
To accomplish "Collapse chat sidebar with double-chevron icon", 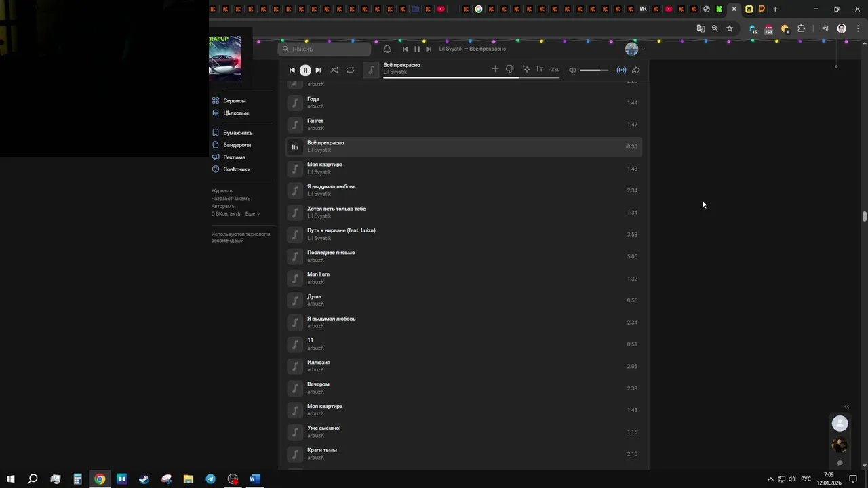I will [x=846, y=407].
